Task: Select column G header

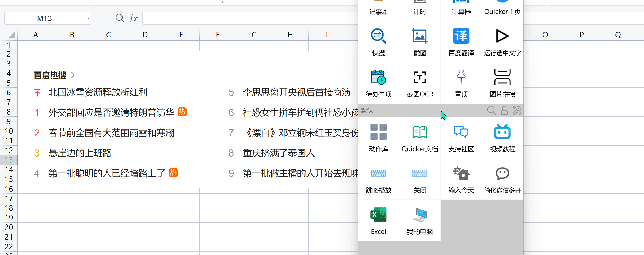Action: tap(254, 35)
